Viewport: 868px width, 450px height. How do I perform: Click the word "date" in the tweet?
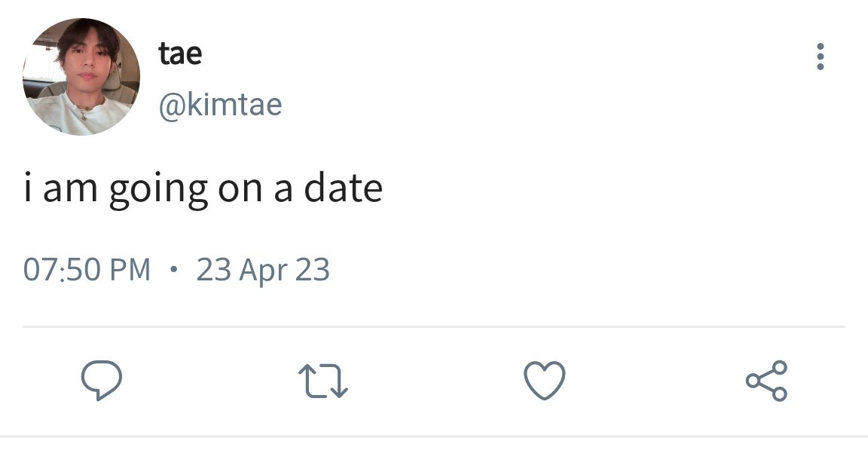point(344,187)
